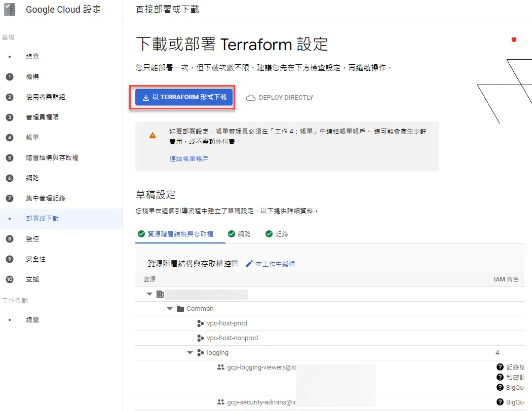
Task: Go to step 6 網路
Action: click(x=32, y=178)
